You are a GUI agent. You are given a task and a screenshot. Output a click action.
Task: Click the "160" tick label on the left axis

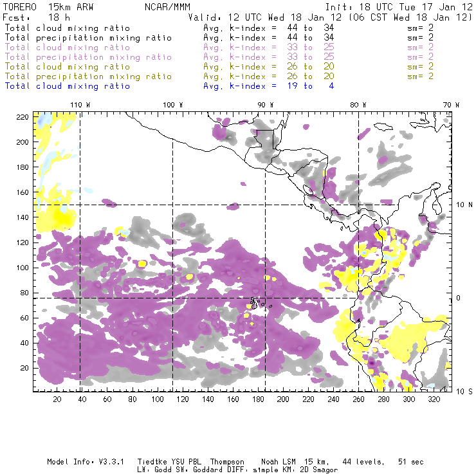coord(23,192)
